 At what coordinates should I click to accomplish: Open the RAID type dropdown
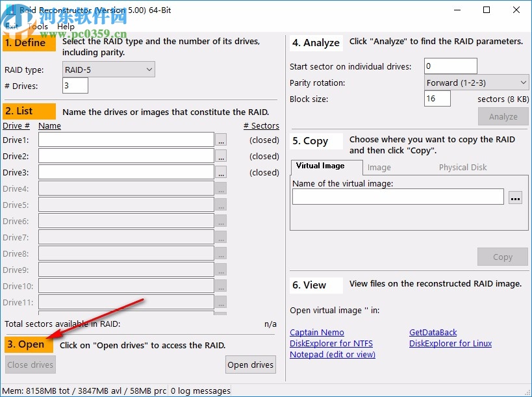tap(108, 70)
